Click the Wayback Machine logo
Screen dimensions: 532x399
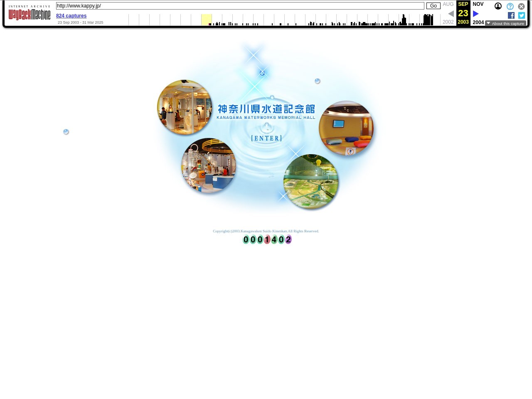click(x=29, y=14)
